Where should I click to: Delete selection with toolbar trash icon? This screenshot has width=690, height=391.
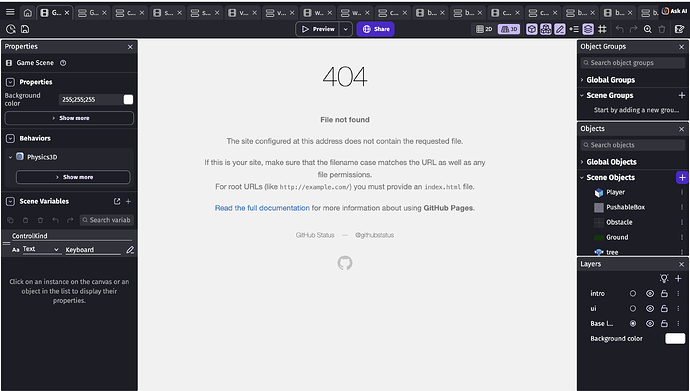tap(662, 29)
